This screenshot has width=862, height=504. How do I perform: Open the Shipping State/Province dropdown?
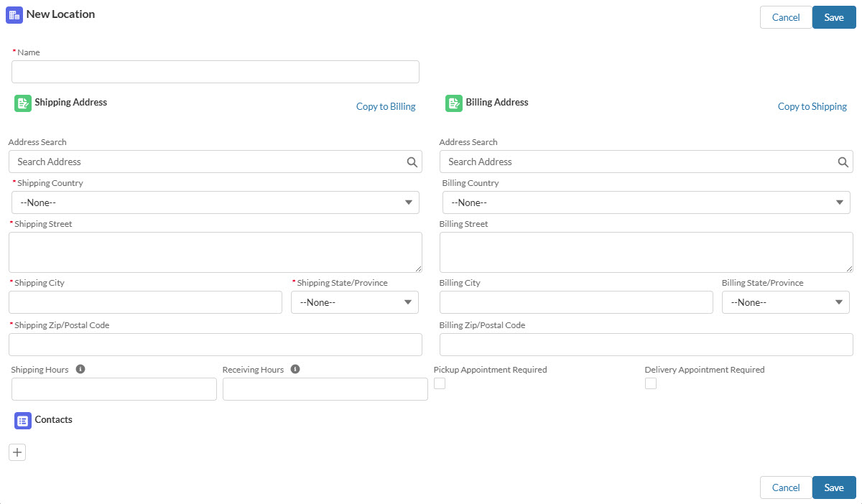click(x=355, y=302)
